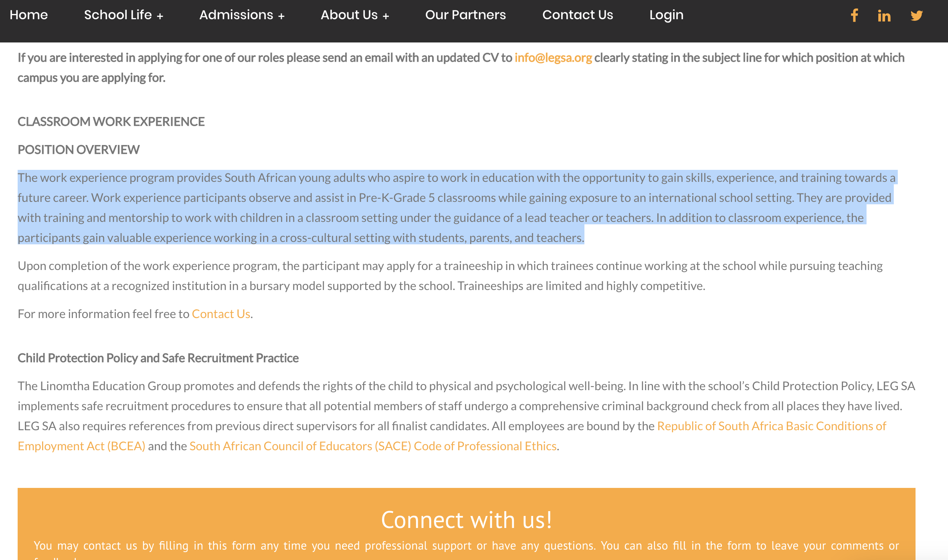The image size is (948, 560).
Task: Expand the Admissions plus sign
Action: tap(281, 16)
